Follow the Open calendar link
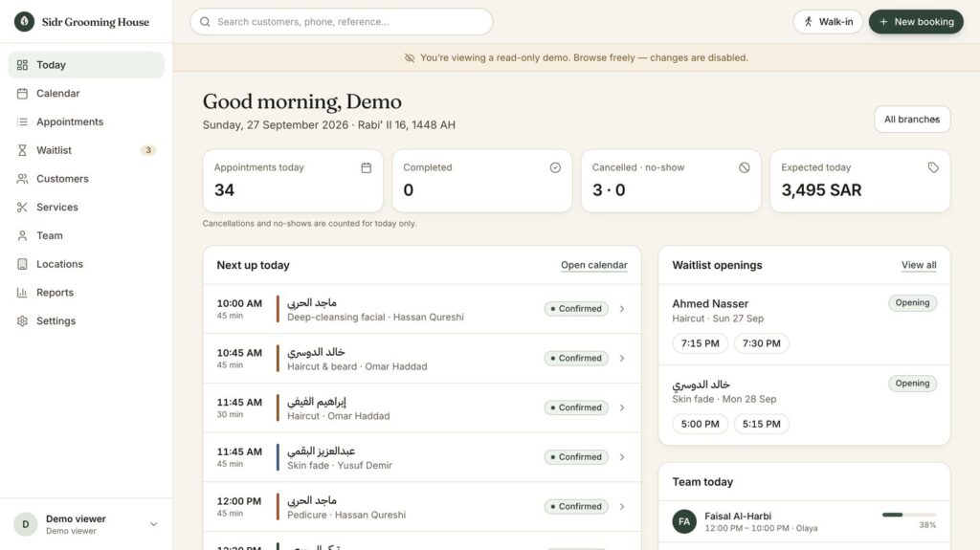Viewport: 980px width, 550px height. [593, 265]
